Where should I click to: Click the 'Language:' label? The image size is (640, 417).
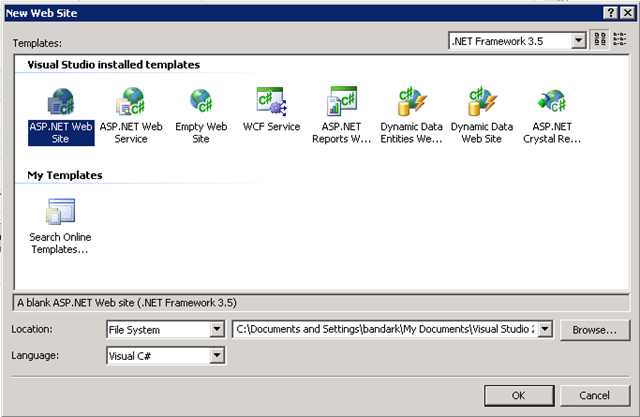(35, 355)
